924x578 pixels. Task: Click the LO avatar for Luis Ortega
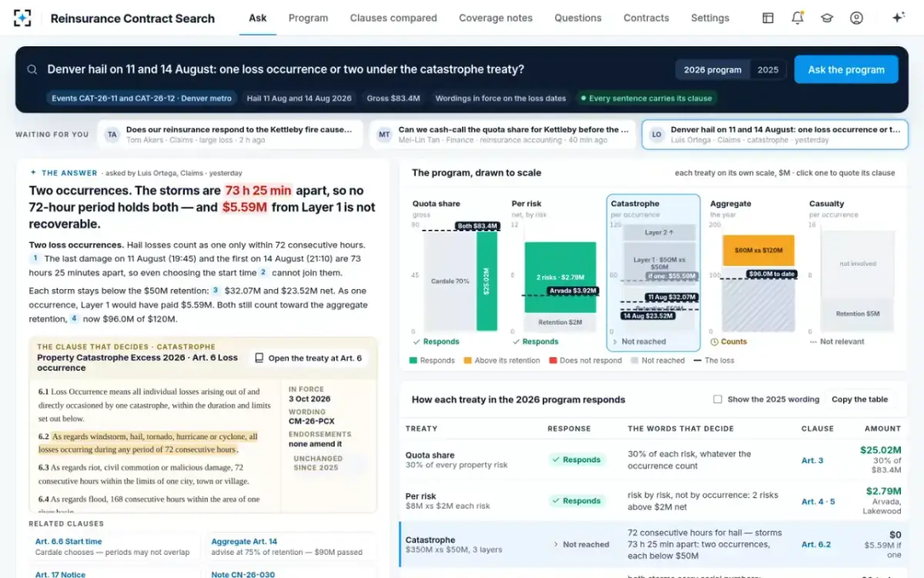tap(657, 134)
